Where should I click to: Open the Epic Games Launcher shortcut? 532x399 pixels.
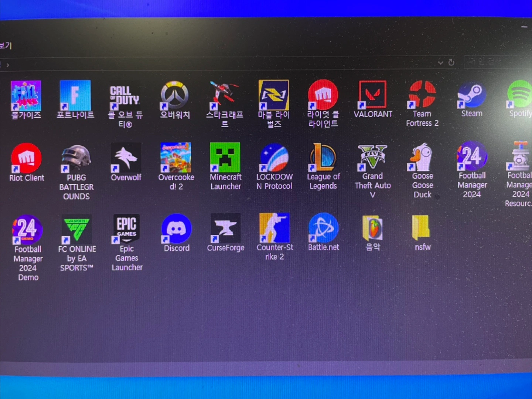(126, 229)
